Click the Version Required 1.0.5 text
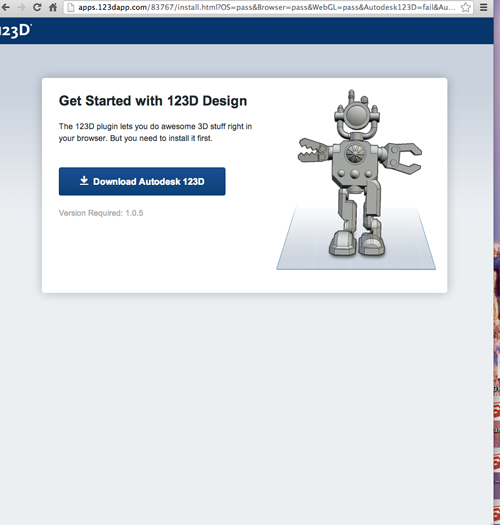This screenshot has width=500, height=525. 101,213
